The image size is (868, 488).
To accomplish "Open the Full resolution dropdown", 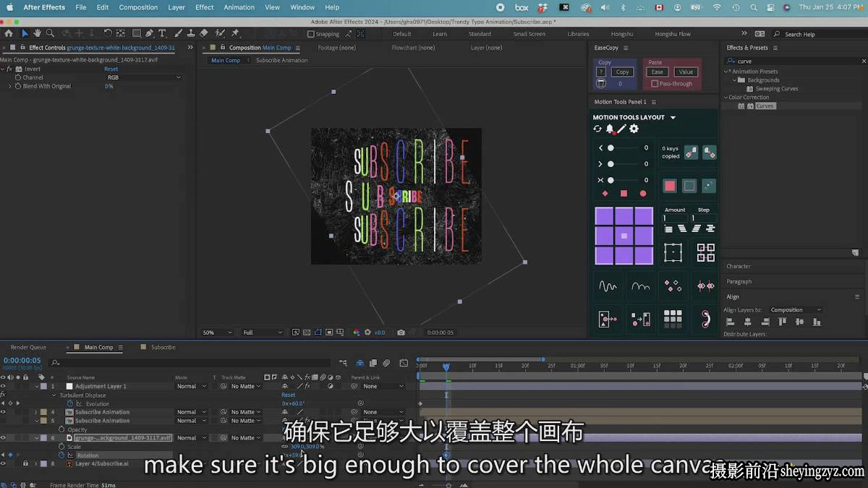I will [262, 333].
